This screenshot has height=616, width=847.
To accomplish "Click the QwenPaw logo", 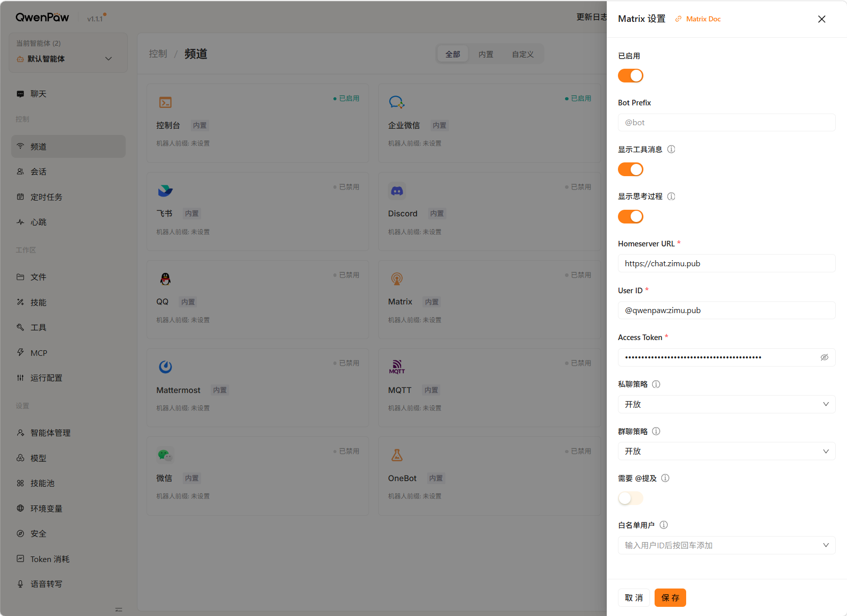I will point(42,17).
